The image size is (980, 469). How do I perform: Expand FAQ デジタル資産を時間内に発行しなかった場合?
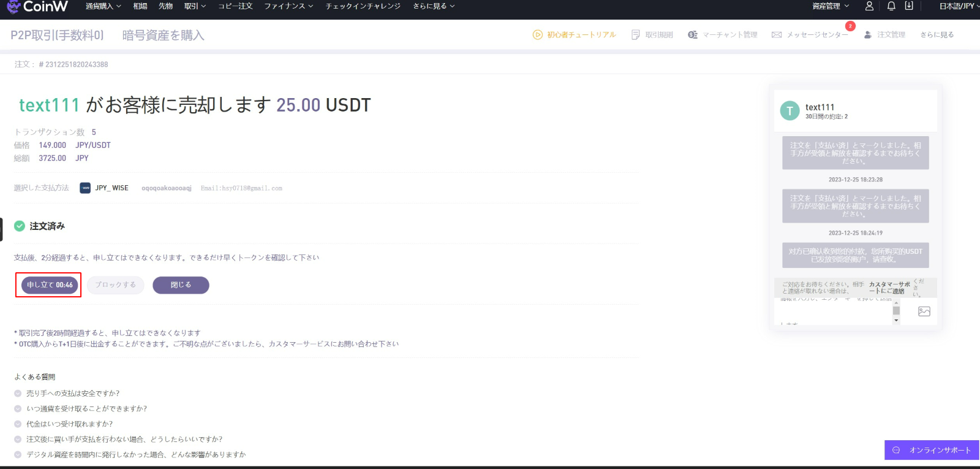(x=130, y=455)
